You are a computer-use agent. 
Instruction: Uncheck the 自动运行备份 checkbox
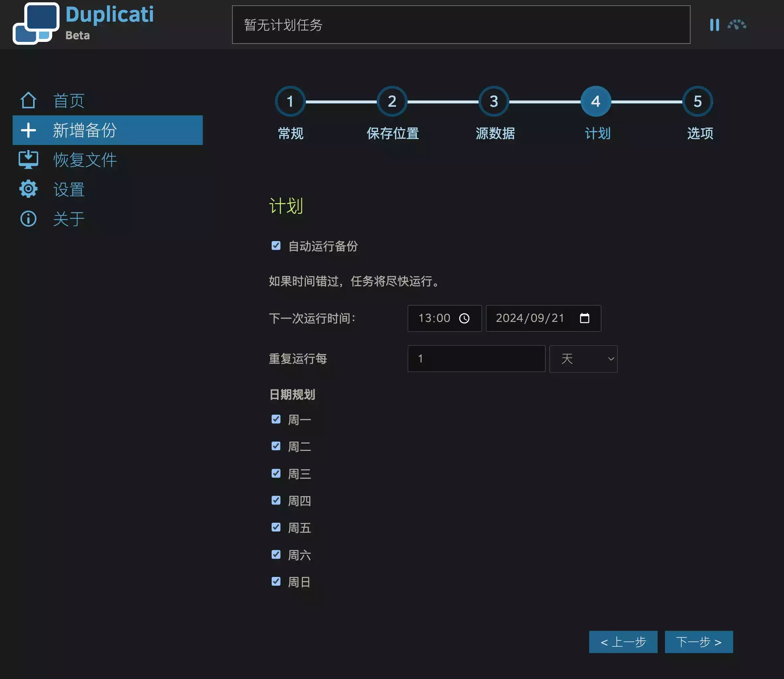coord(276,246)
